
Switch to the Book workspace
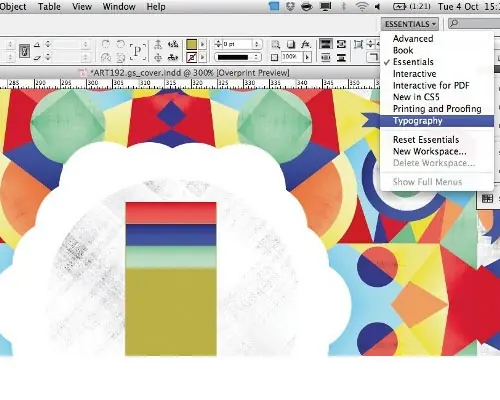[437, 50]
